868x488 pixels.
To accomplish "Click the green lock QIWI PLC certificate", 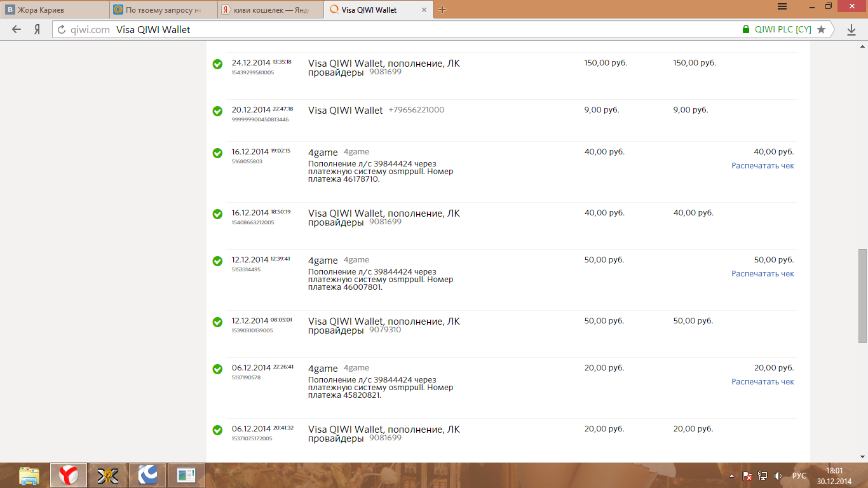I will [x=776, y=29].
